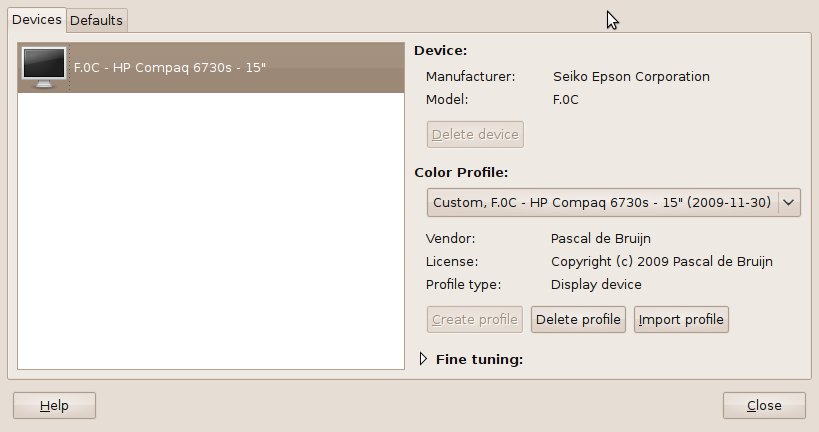
Task: Click the Pascal de Bruijn vendor value
Action: click(x=601, y=239)
